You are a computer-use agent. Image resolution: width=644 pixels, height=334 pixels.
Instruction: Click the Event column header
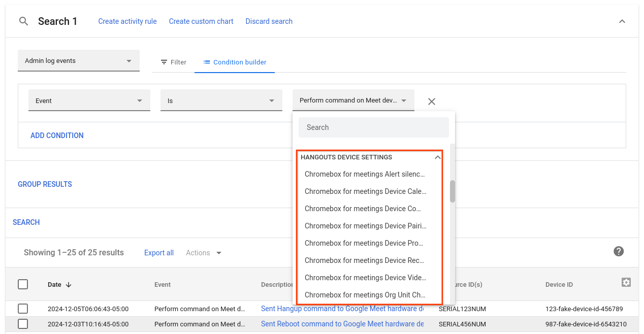click(163, 285)
